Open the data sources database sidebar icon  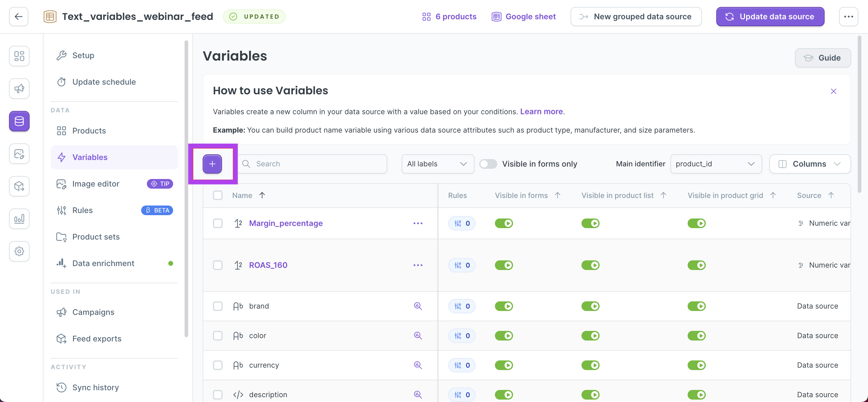19,121
